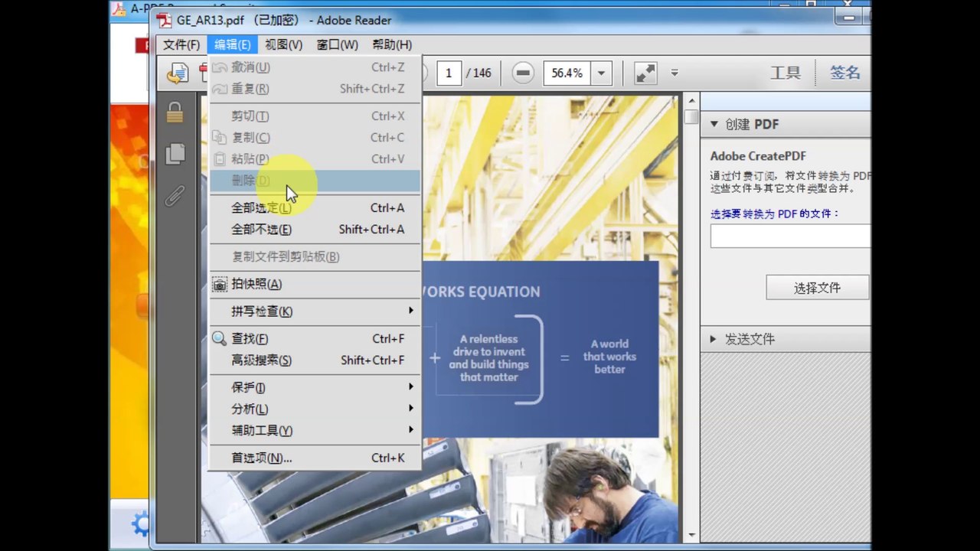Open the 视图(V) menu

pyautogui.click(x=283, y=45)
